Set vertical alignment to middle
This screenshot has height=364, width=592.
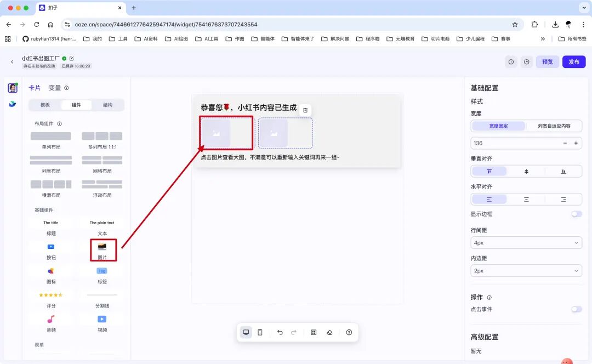coord(526,172)
